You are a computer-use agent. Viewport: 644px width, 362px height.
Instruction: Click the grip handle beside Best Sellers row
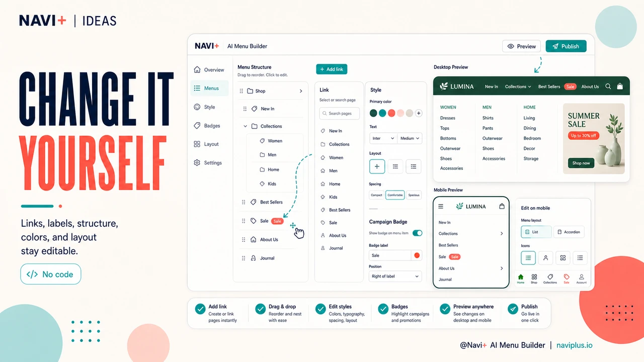pos(244,202)
